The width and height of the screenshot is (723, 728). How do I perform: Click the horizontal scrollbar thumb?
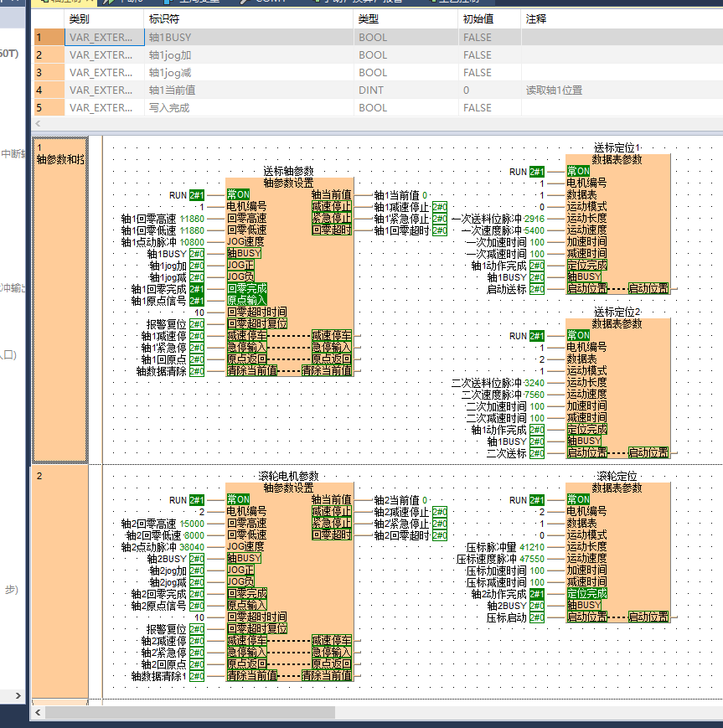(x=189, y=712)
